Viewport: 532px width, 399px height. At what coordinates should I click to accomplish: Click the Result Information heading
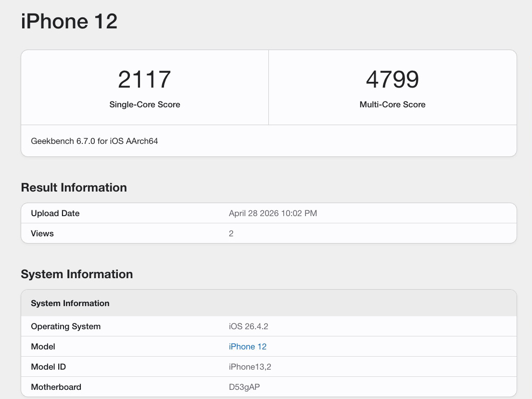[x=74, y=188]
